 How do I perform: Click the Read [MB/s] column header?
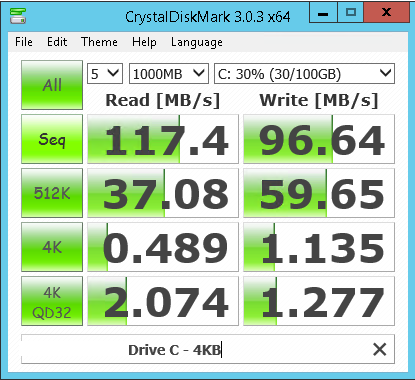click(163, 100)
